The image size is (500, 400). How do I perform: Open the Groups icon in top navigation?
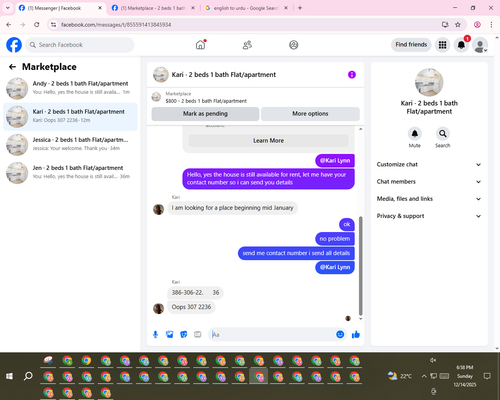click(294, 45)
